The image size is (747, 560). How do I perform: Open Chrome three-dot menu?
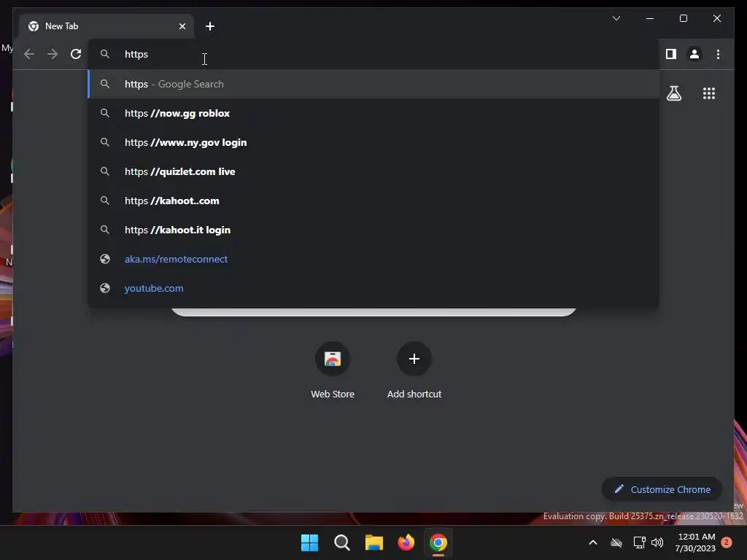(718, 54)
